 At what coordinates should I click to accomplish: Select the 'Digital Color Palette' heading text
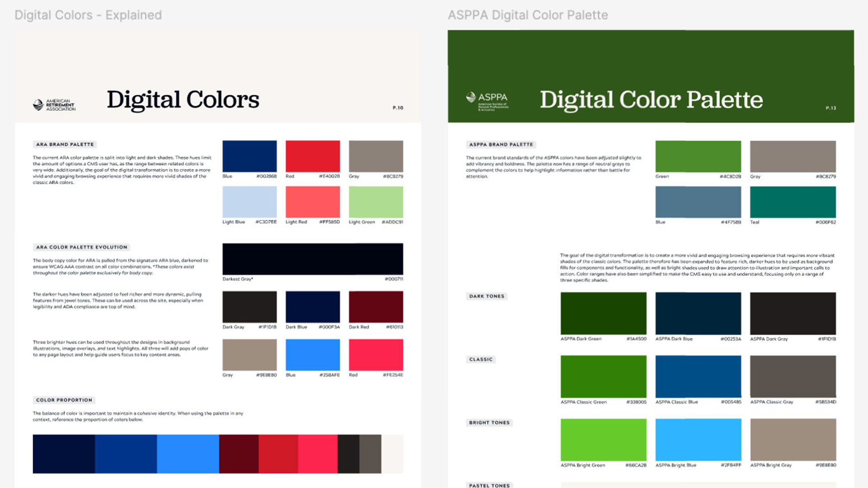(x=651, y=100)
